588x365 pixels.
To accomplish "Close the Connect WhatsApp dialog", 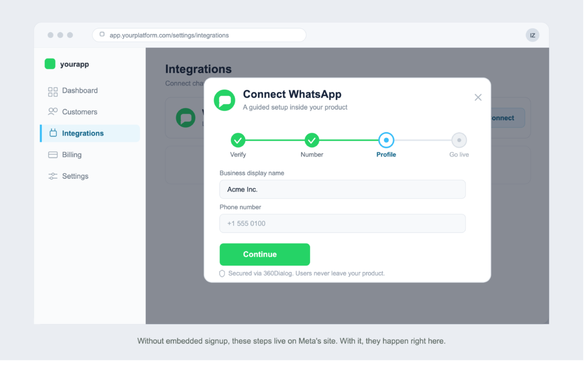I will (482, 98).
